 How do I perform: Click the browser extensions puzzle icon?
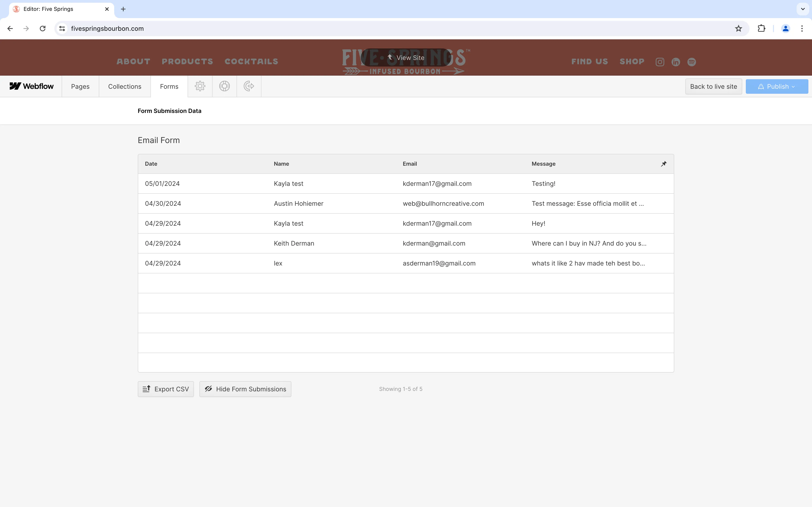pyautogui.click(x=761, y=29)
